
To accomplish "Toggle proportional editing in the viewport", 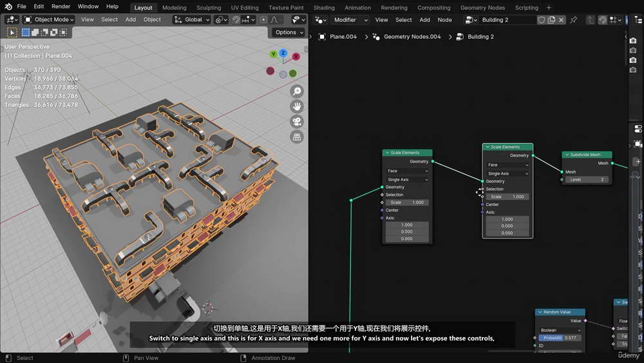I will tap(263, 19).
